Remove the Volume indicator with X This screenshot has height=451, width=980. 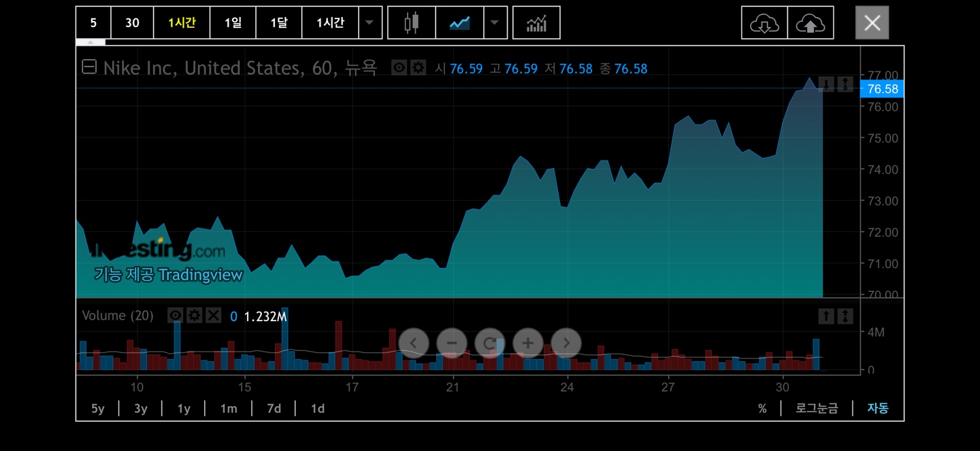click(x=214, y=315)
